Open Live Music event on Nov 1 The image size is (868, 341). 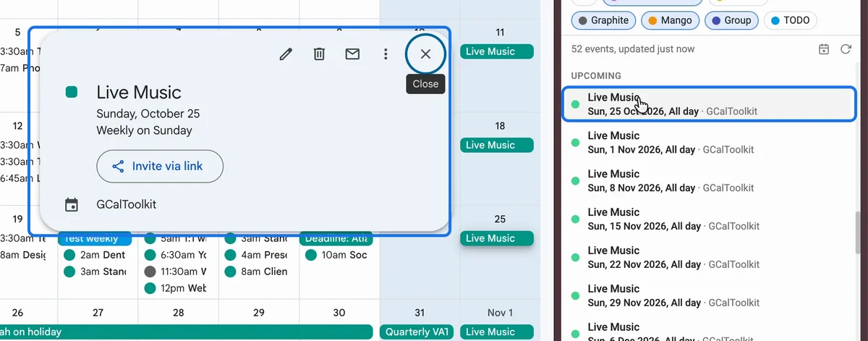(497, 332)
